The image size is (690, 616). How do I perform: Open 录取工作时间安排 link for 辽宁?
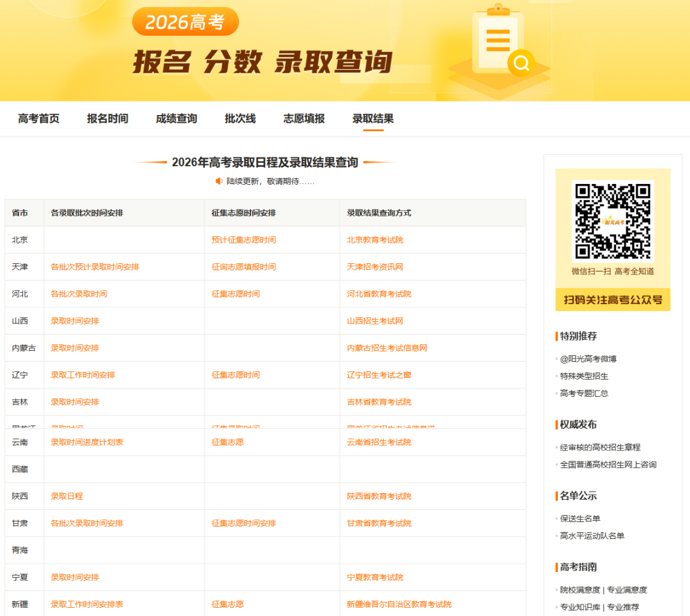82,375
